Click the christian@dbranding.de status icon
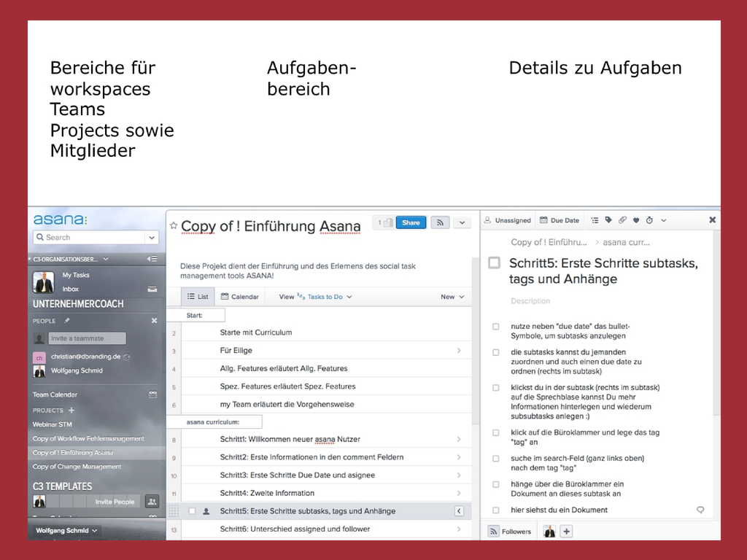 [127, 357]
